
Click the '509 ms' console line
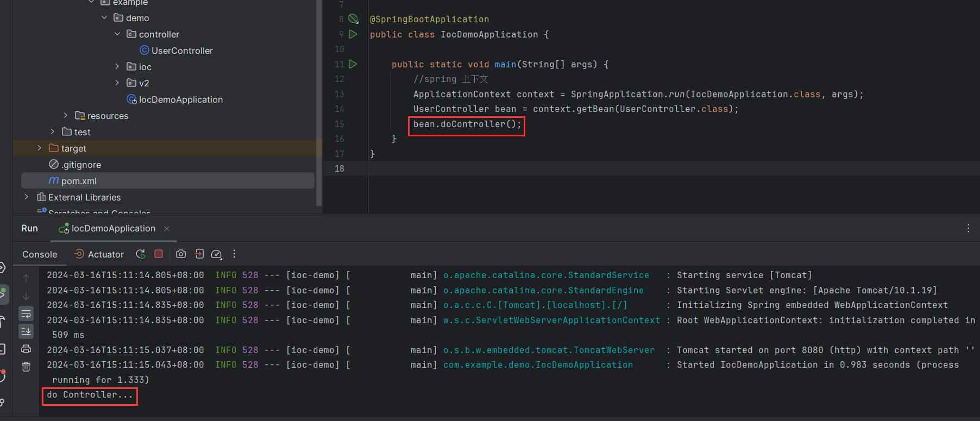[x=68, y=335]
